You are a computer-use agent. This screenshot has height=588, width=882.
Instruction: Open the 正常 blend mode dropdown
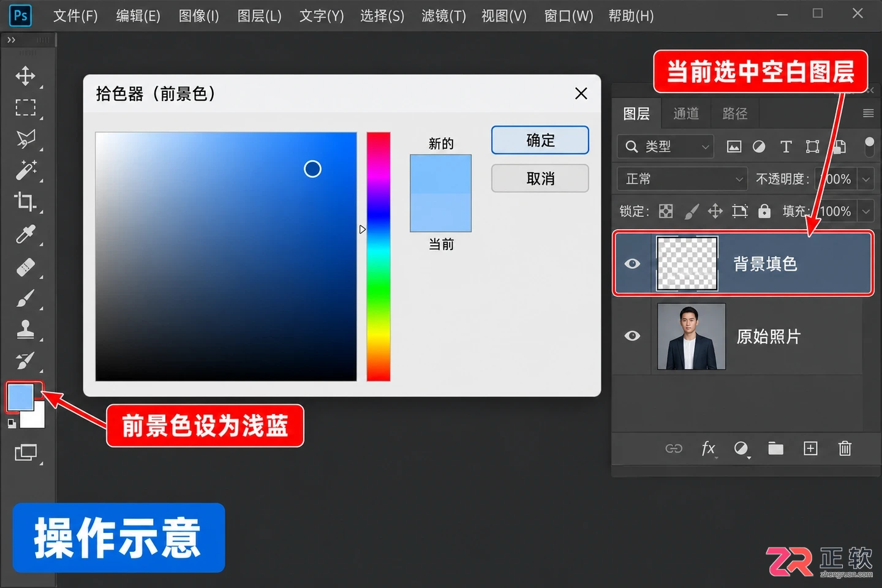coord(682,179)
